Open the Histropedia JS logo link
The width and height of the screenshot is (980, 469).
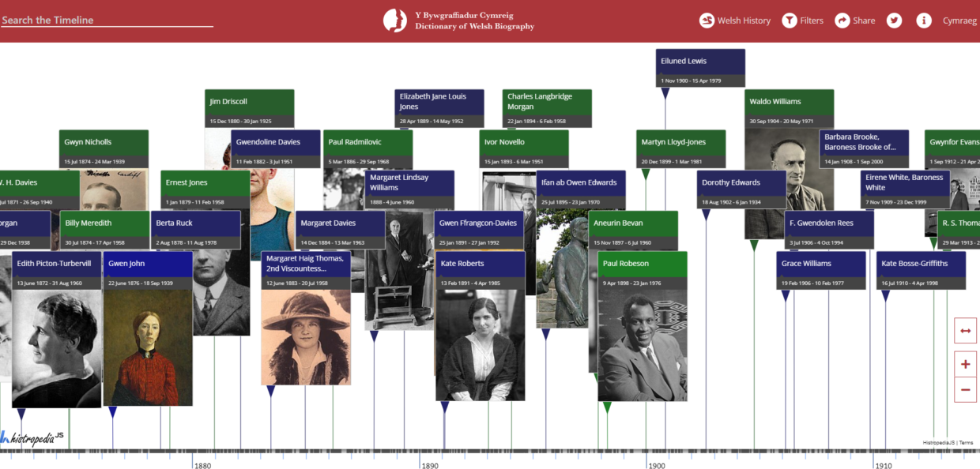(x=33, y=437)
